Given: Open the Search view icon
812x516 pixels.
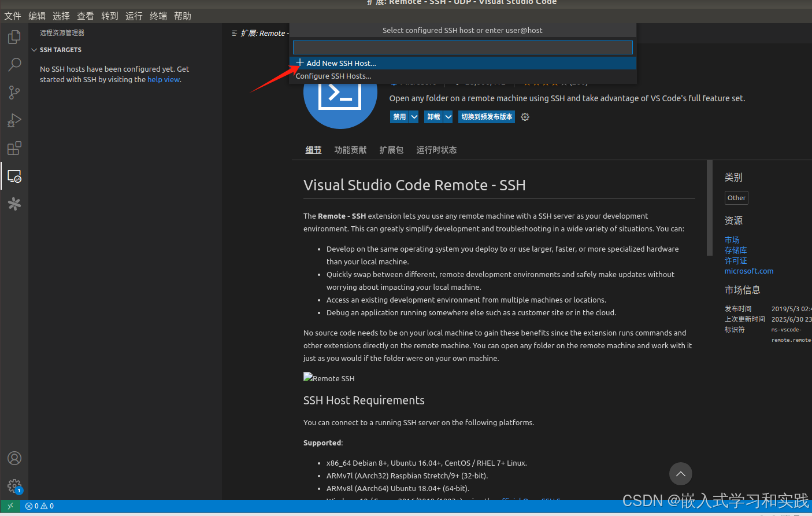Looking at the screenshot, I should pyautogui.click(x=14, y=64).
